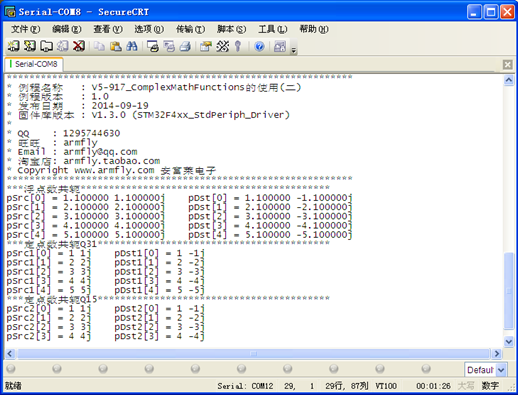Click the greyed Print Selection icon
Screen dimensions: 518x395
coord(169,46)
